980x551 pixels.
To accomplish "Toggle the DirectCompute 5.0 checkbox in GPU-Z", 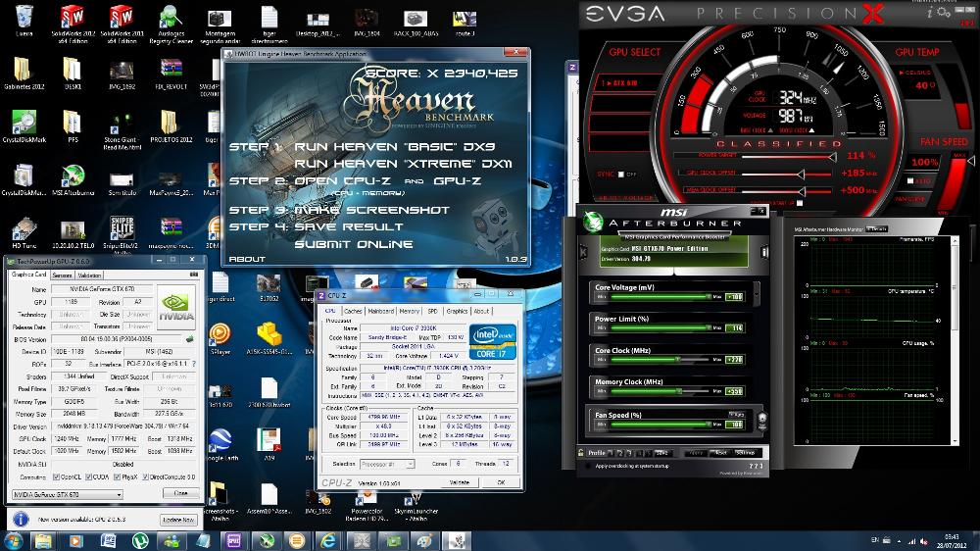I will 146,477.
